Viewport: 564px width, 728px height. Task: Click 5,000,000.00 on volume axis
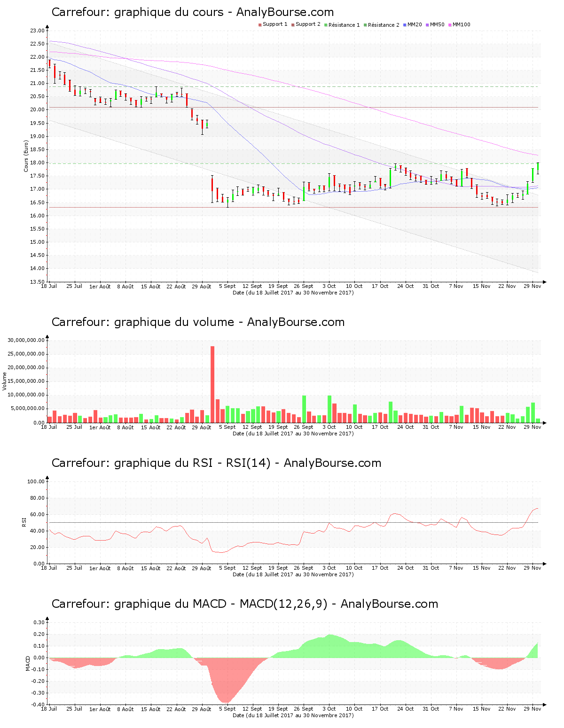(28, 409)
